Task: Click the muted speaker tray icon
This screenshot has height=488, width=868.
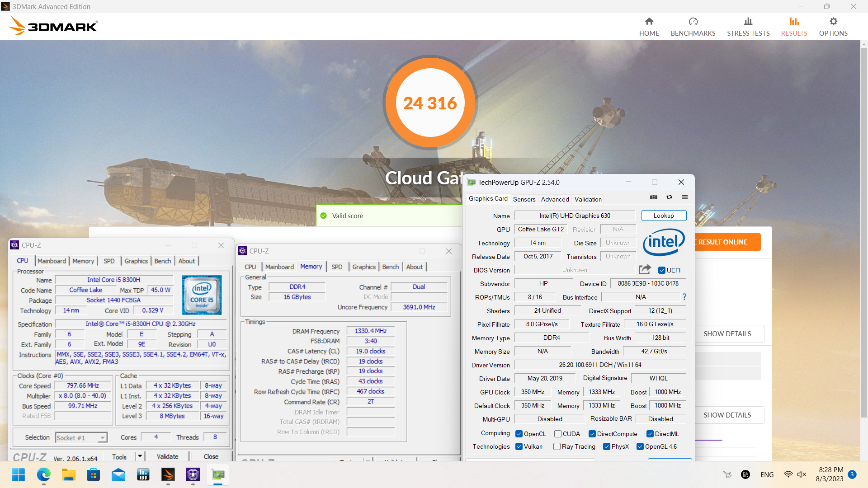Action: 802,474
